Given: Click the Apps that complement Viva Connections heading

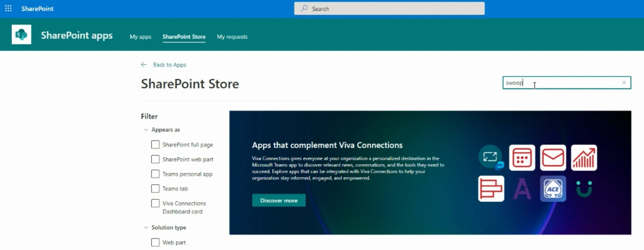Looking at the screenshot, I should click(327, 145).
